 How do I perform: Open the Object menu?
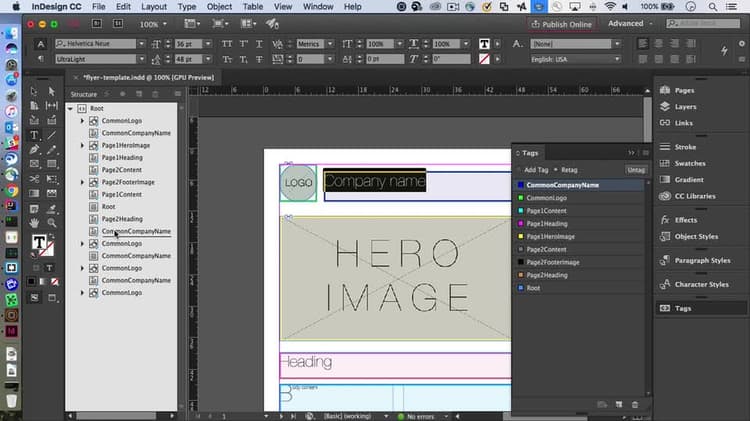point(219,7)
